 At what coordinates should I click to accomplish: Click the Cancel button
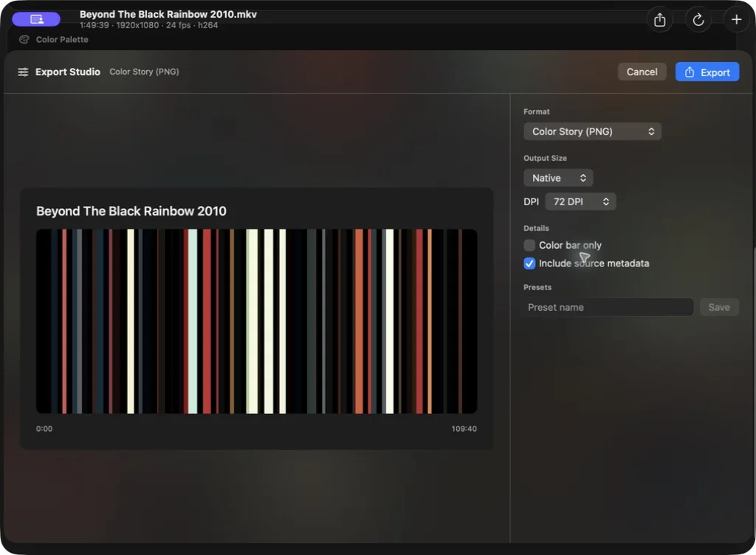coord(642,72)
